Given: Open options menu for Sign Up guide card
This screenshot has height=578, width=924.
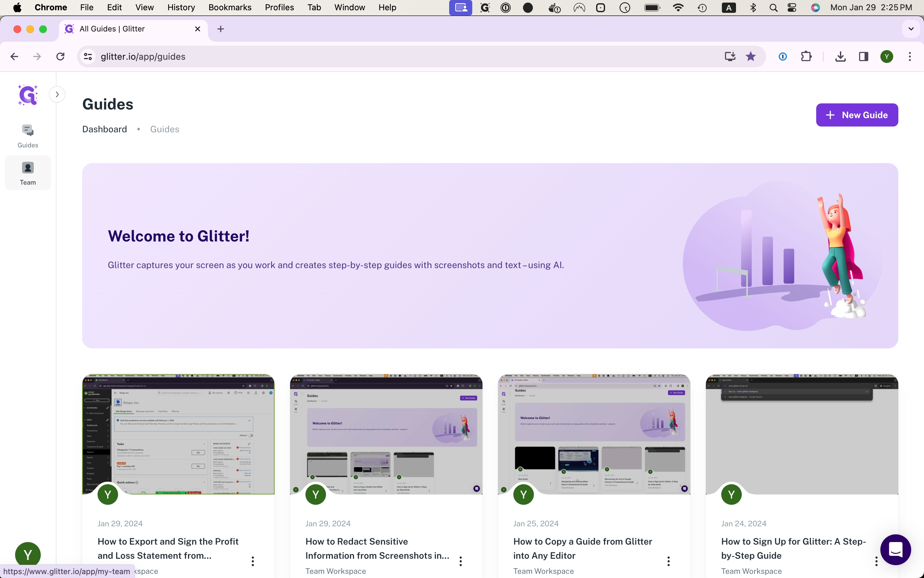Looking at the screenshot, I should [876, 561].
